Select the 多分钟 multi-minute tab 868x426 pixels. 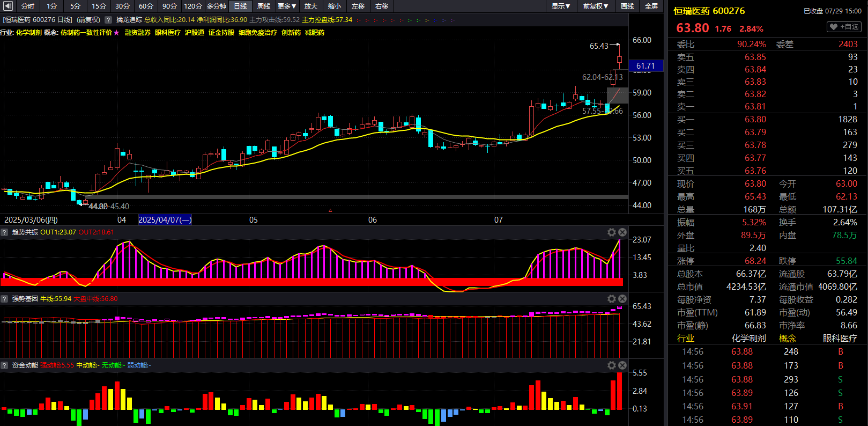click(217, 6)
